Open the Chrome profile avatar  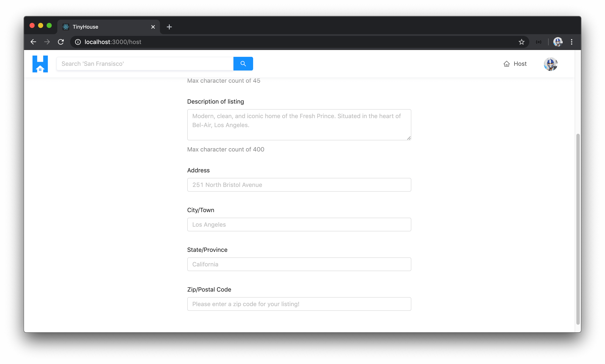[x=558, y=42]
